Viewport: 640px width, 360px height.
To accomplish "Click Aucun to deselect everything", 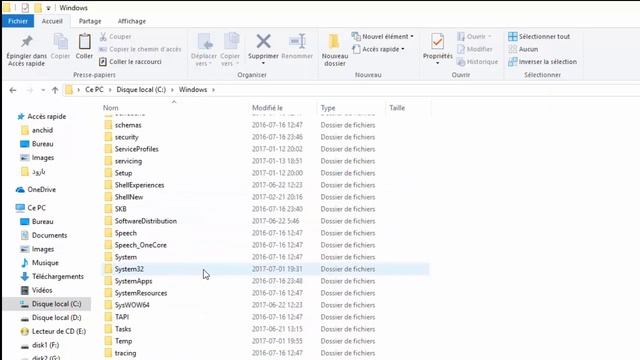I will point(523,49).
